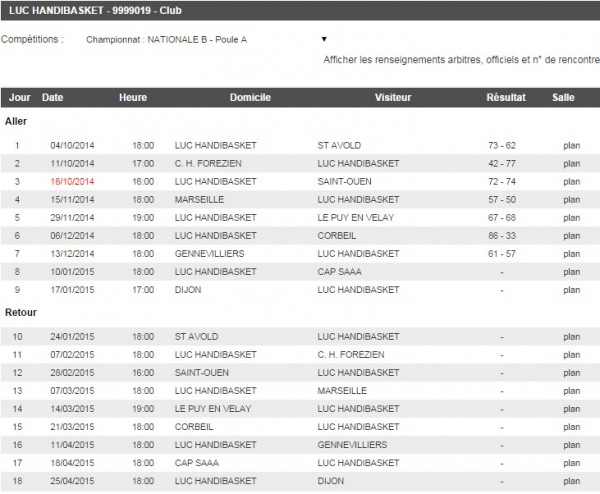Image resolution: width=600 pixels, height=494 pixels.
Task: Click the Jour column header
Action: tap(20, 97)
